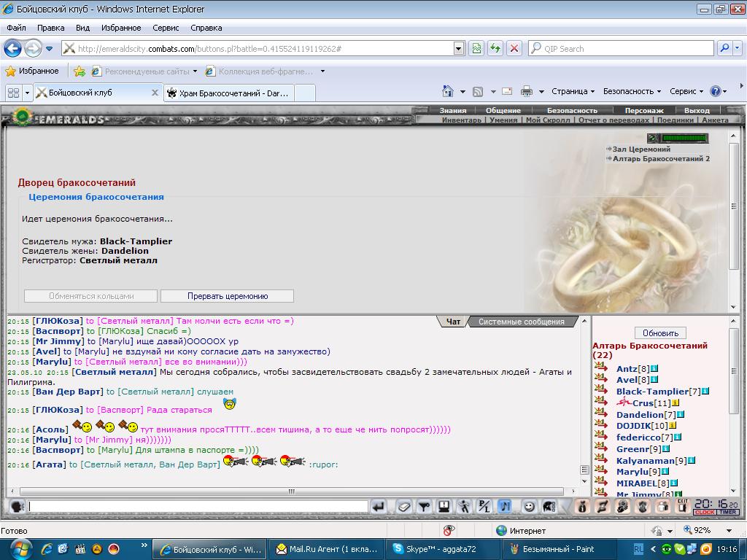Screen dimensions: 747x560
Task: Click the info icon next to Kalyanaman
Action: tap(692, 461)
